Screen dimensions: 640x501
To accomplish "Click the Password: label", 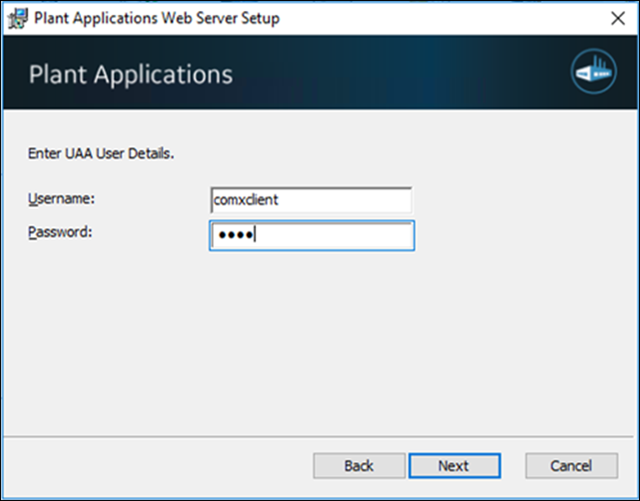I will 60,232.
